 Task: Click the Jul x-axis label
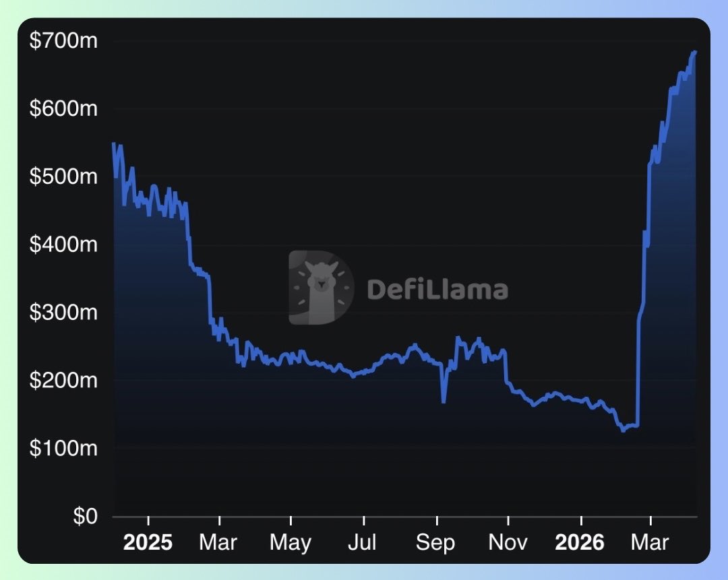362,542
